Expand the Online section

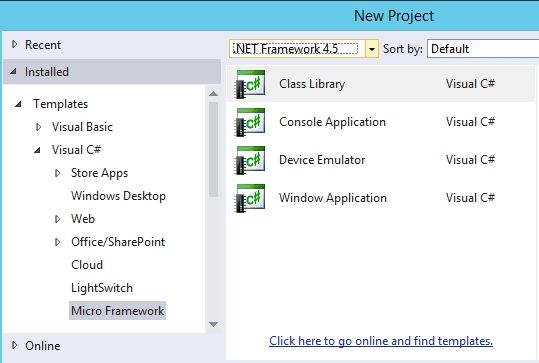[x=14, y=345]
